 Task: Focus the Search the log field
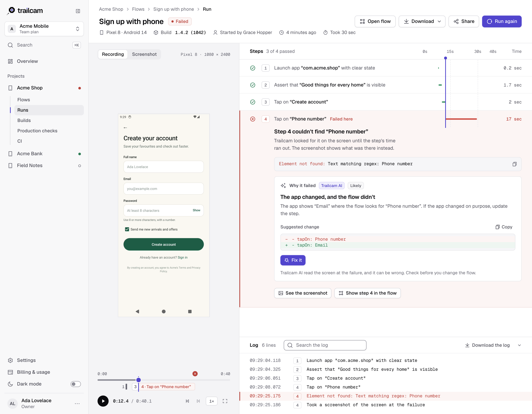pos(325,345)
